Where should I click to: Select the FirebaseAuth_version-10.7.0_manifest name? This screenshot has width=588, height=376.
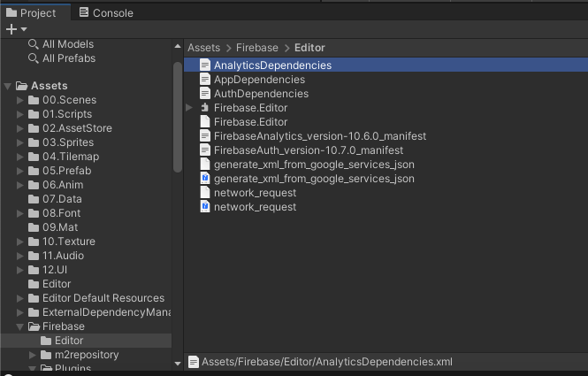tap(309, 150)
